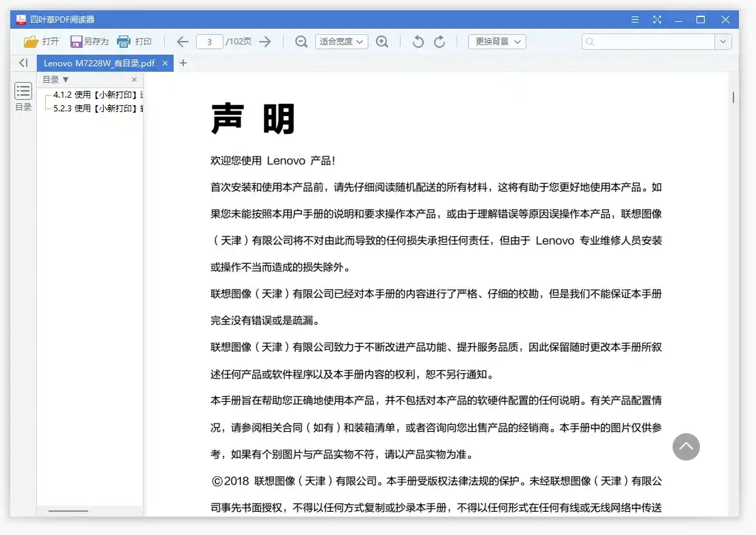This screenshot has height=535, width=756.
Task: Minimize the PDF reader window
Action: [679, 20]
